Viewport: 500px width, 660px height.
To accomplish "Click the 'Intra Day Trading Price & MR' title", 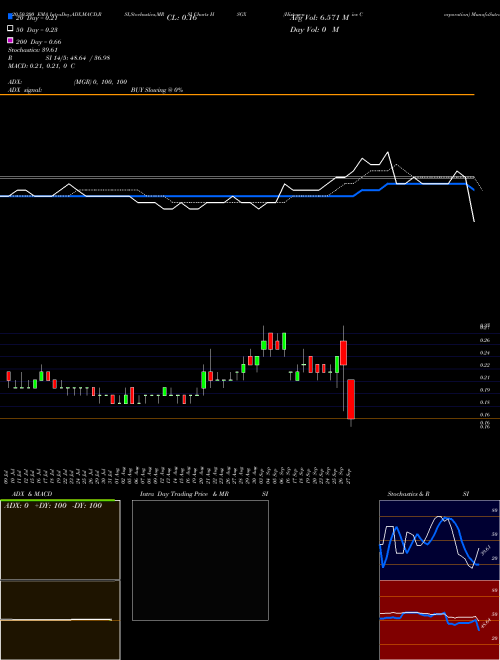I will point(184,494).
